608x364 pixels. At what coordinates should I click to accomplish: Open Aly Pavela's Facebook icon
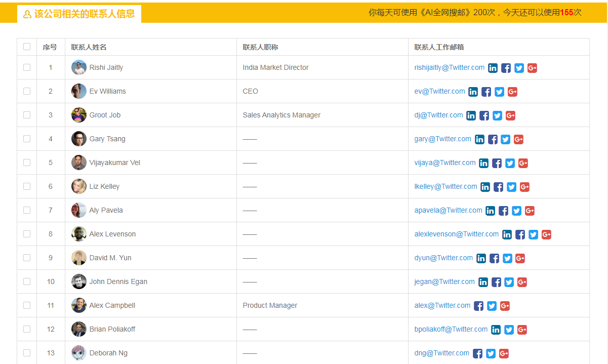pyautogui.click(x=503, y=211)
